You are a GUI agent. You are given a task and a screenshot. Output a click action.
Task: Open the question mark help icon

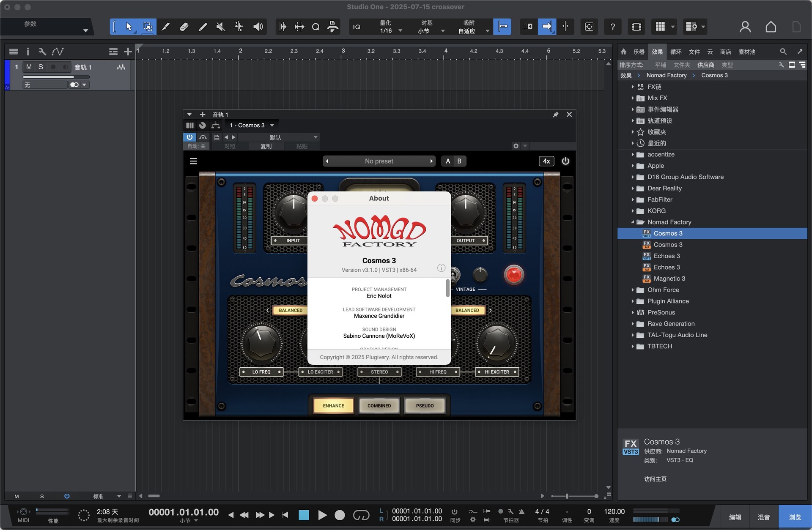(612, 27)
